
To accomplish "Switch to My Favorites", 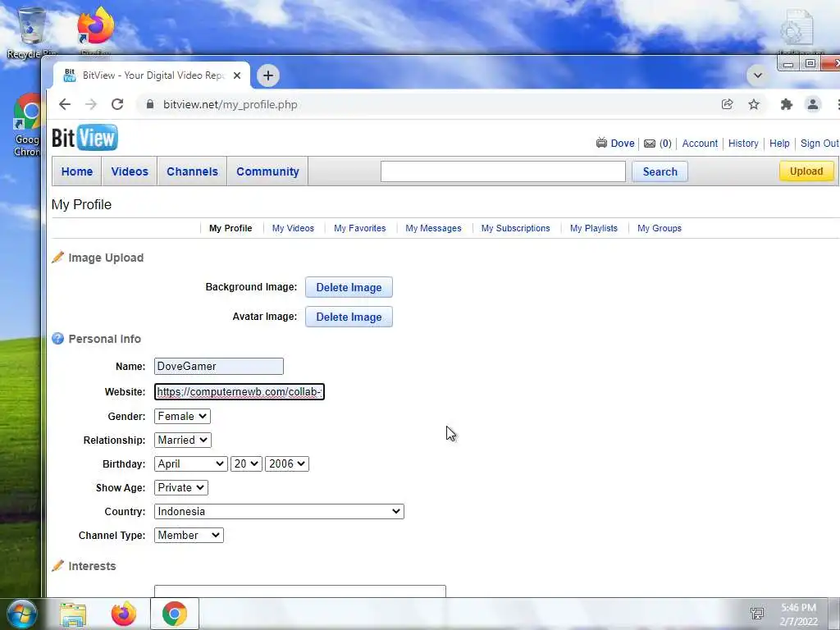I will pyautogui.click(x=360, y=228).
